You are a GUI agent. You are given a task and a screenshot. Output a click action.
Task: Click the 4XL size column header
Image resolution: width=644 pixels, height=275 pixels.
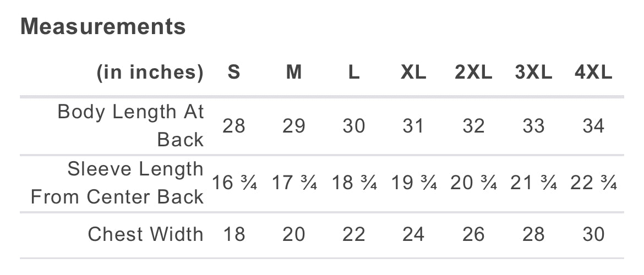pyautogui.click(x=593, y=73)
